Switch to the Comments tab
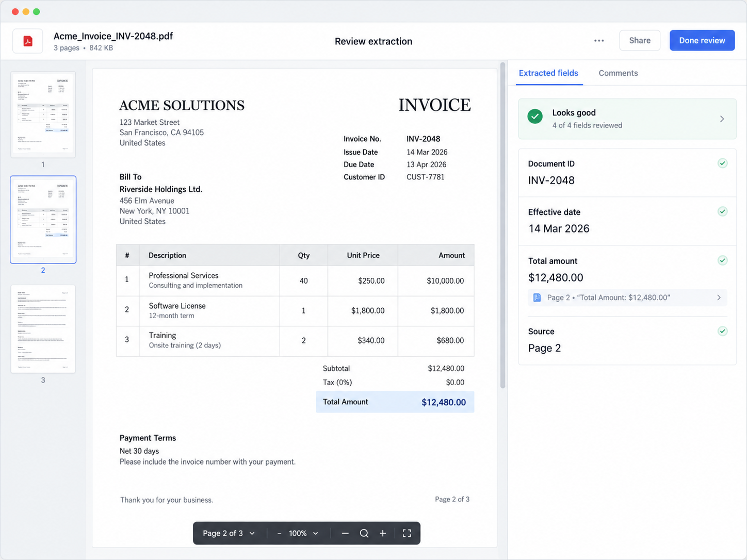The width and height of the screenshot is (747, 560). click(x=618, y=73)
